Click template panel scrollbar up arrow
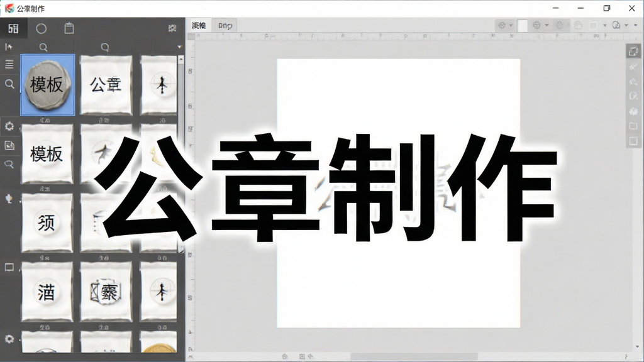 (x=180, y=60)
